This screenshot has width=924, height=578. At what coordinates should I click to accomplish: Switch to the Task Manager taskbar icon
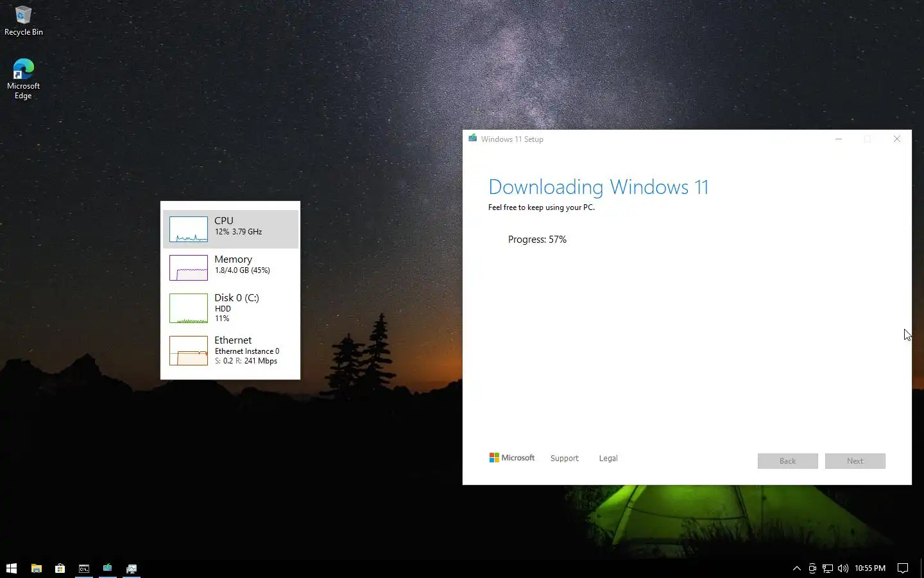(132, 568)
